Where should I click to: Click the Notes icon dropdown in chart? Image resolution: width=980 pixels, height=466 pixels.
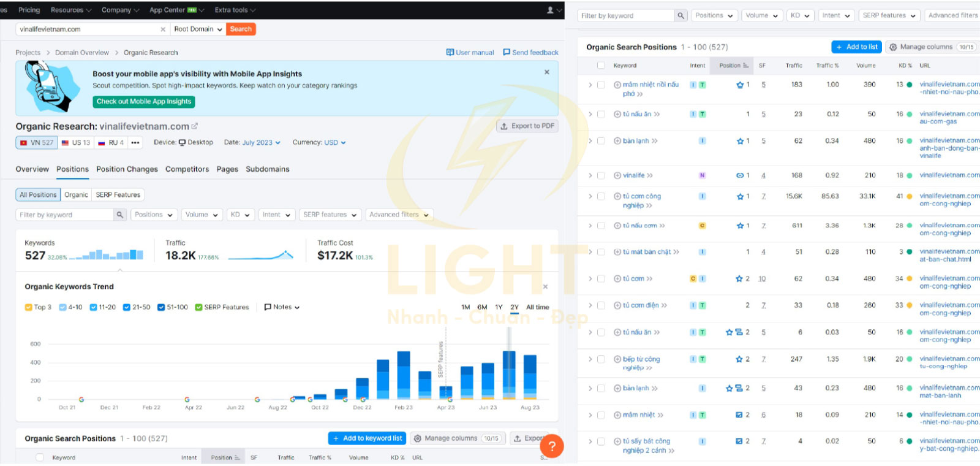(x=282, y=307)
